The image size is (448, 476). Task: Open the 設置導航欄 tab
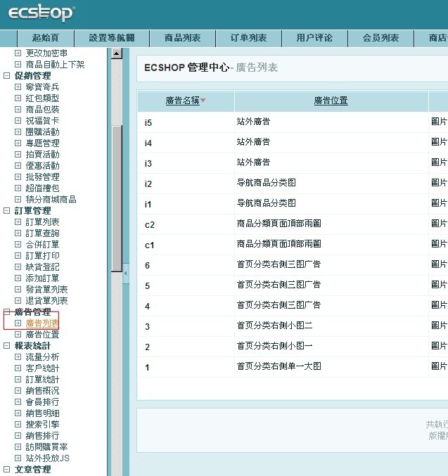tap(112, 38)
